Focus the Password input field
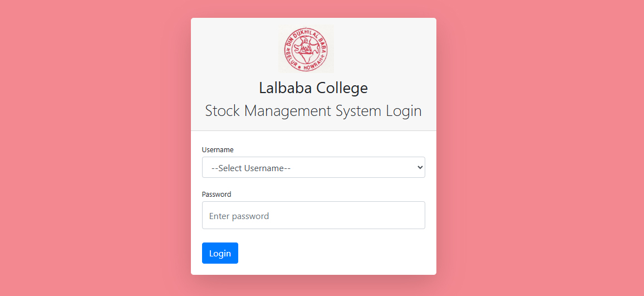Viewport: 644px width, 296px height. 313,215
